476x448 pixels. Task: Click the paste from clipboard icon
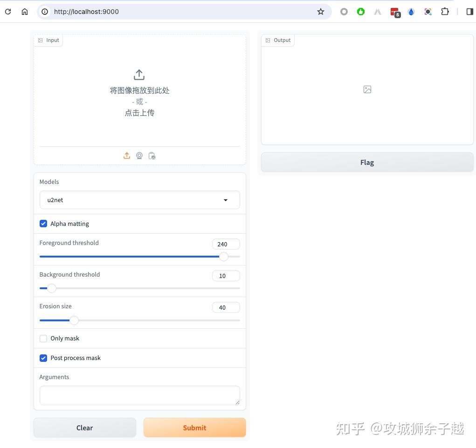pos(152,156)
